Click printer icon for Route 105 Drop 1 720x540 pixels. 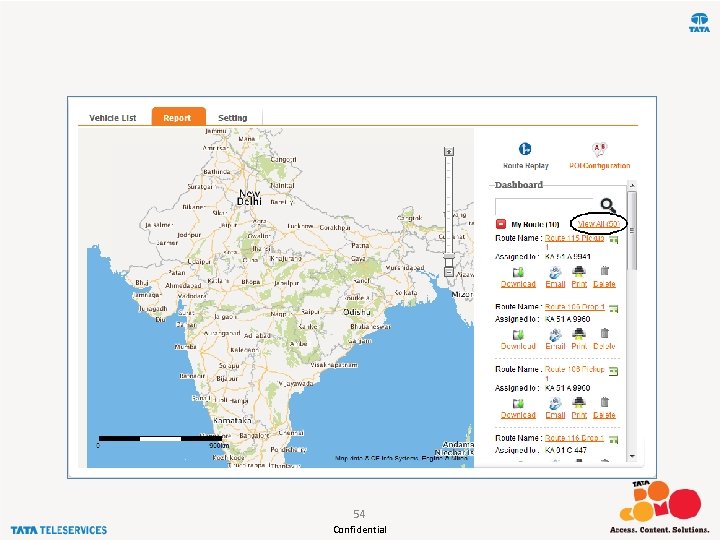[579, 334]
